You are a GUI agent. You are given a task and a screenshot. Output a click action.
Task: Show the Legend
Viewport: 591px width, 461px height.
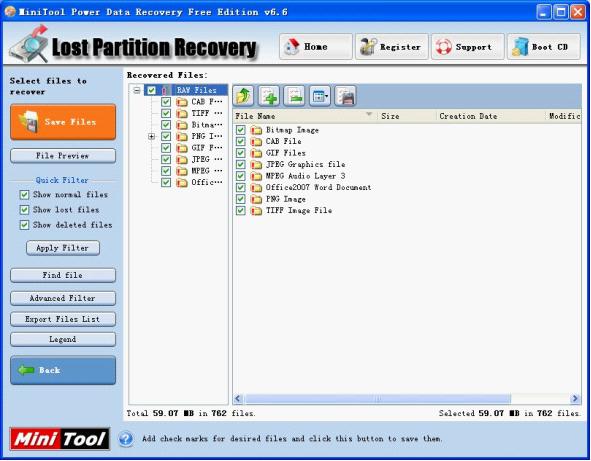tap(63, 340)
